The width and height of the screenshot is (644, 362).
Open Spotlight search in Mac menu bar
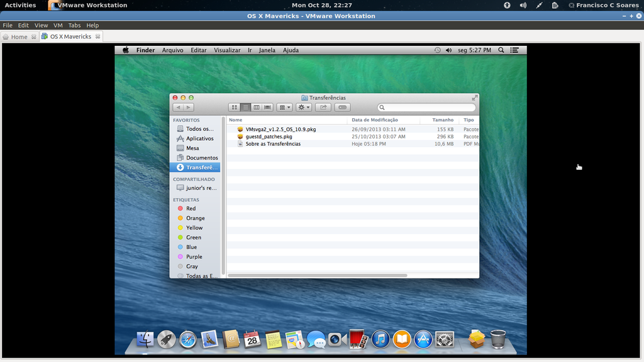(501, 50)
